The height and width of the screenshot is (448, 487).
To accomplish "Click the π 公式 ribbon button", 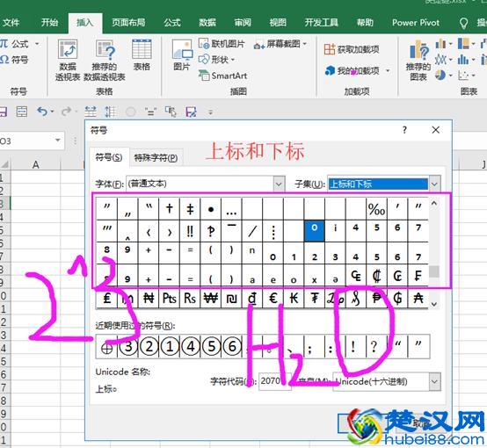I will [19, 44].
